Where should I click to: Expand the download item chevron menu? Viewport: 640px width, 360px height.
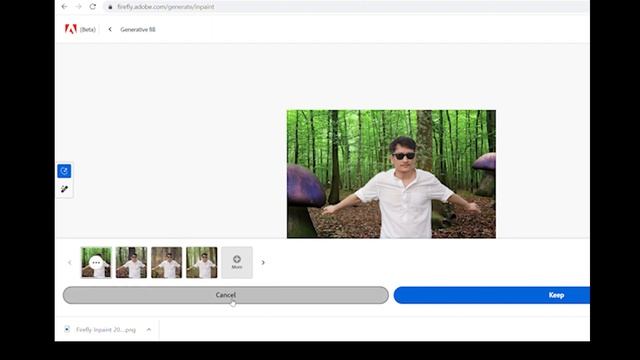[x=149, y=329]
